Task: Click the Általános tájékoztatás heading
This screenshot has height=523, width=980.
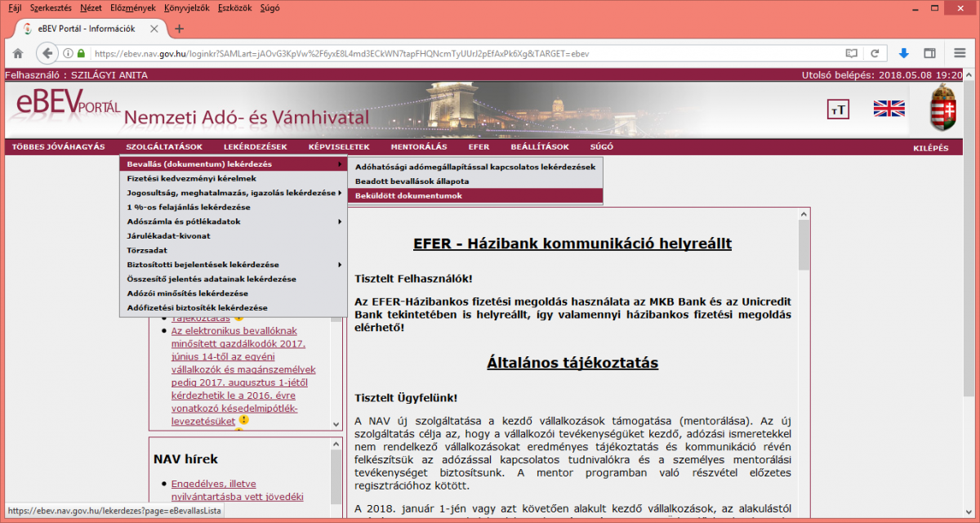Action: [572, 362]
